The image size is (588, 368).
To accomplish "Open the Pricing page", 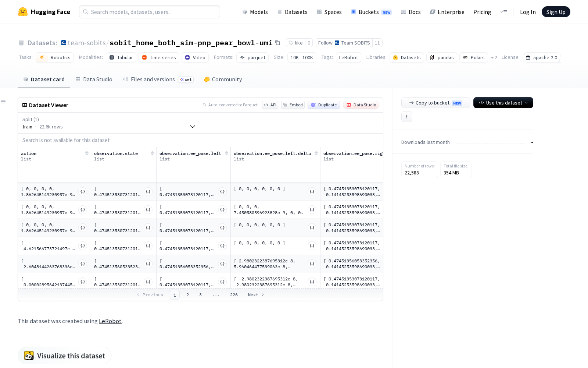I will 482,12.
